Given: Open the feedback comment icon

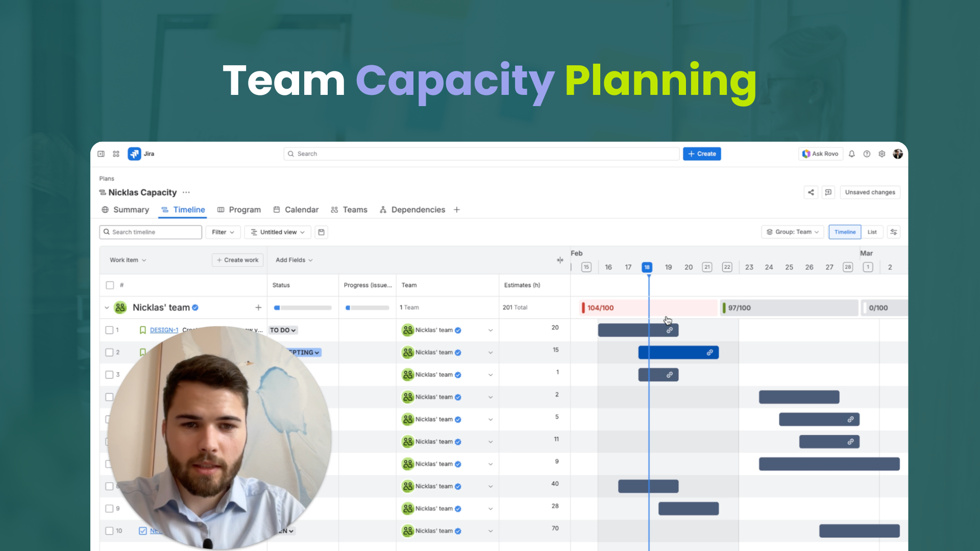Looking at the screenshot, I should [828, 192].
